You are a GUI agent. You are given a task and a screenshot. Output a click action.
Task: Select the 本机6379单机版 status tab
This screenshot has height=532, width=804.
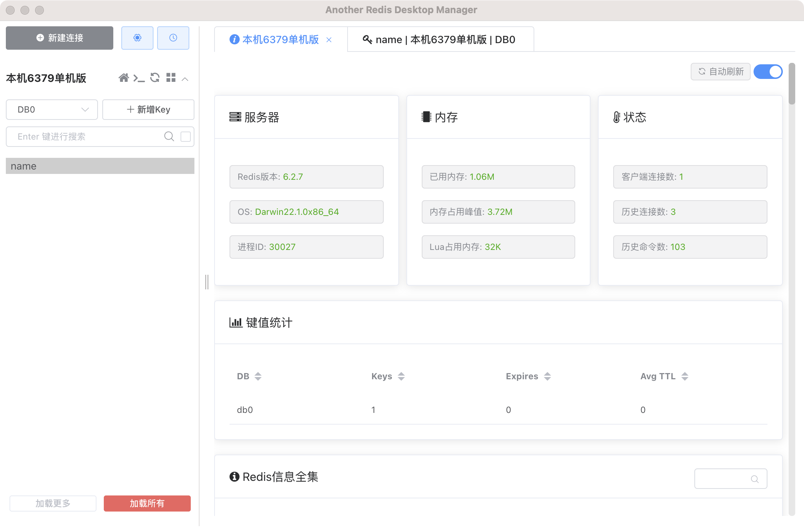280,39
